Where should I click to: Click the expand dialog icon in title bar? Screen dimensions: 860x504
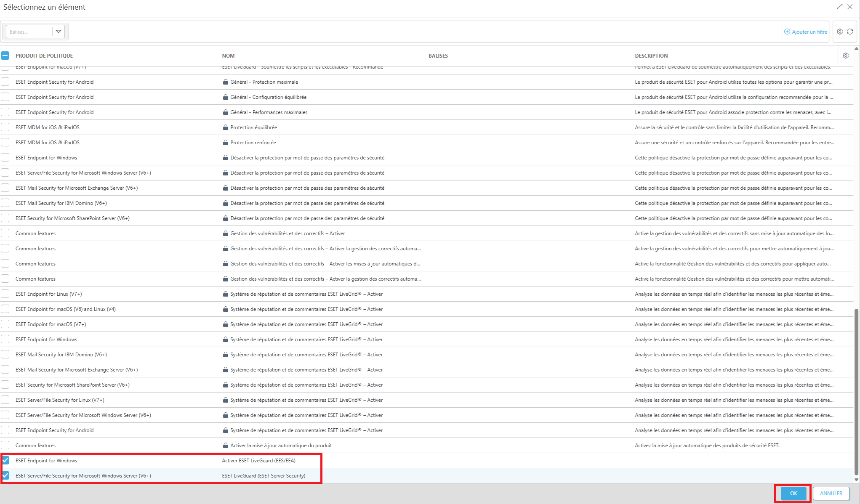click(x=839, y=7)
